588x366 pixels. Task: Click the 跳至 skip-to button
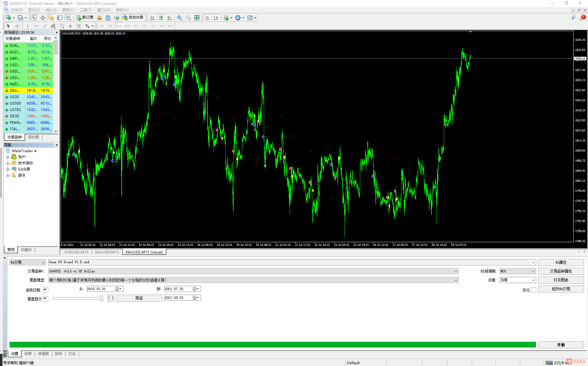(139, 298)
